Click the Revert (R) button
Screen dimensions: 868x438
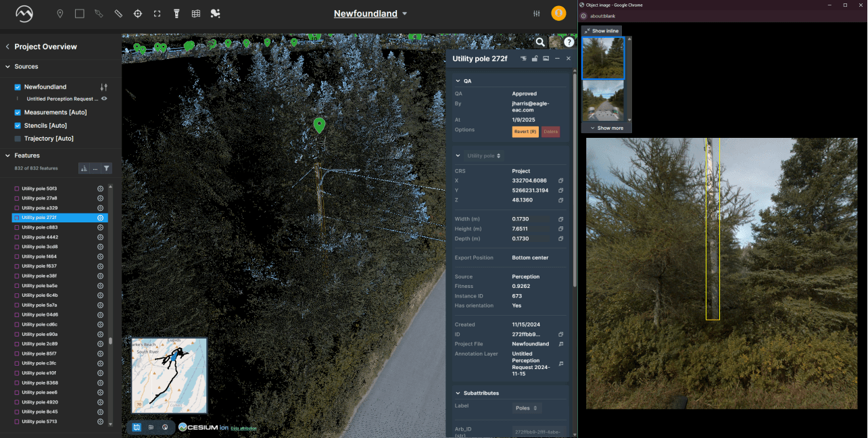525,132
